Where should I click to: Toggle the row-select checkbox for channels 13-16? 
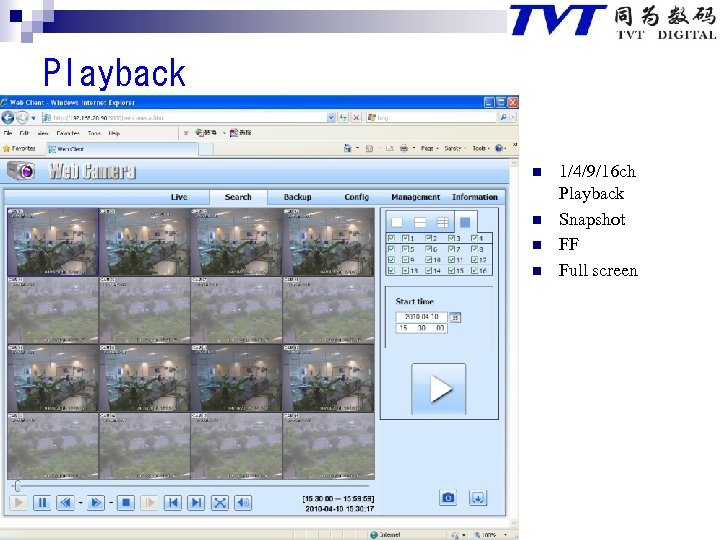click(x=391, y=270)
